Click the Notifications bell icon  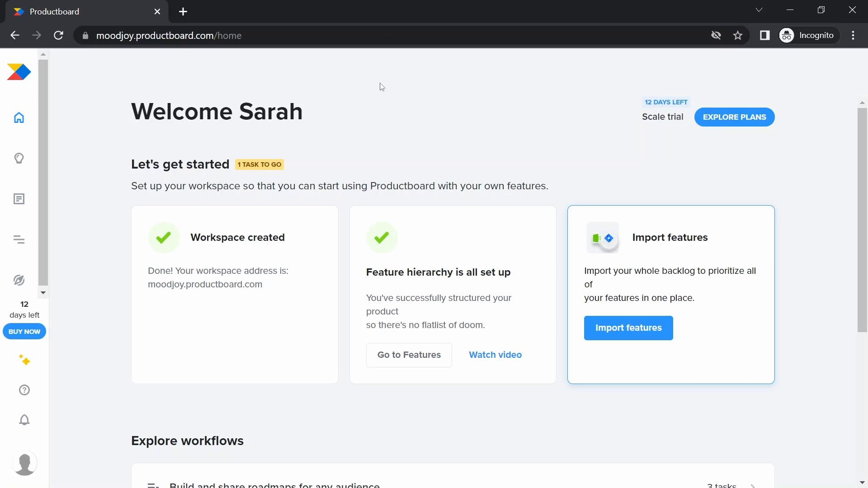point(24,420)
